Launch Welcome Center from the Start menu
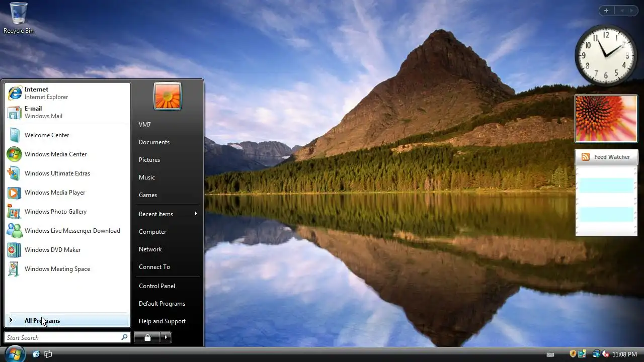The height and width of the screenshot is (362, 644). click(x=67, y=135)
